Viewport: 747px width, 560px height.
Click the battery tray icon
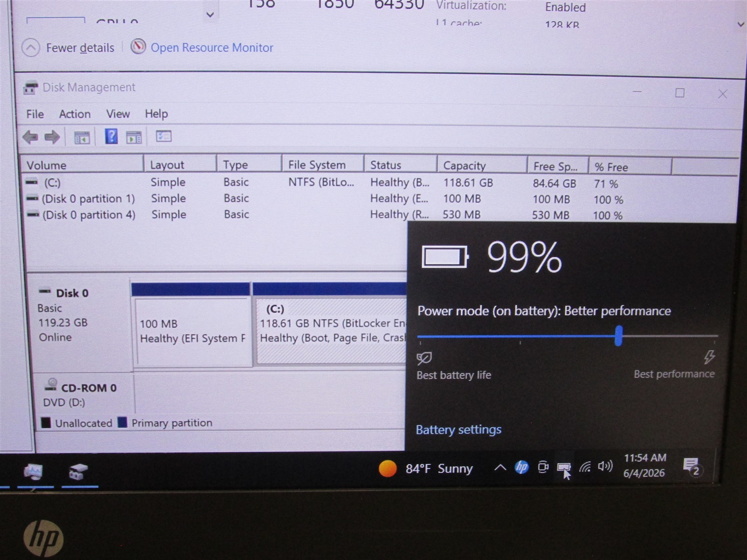coord(564,467)
